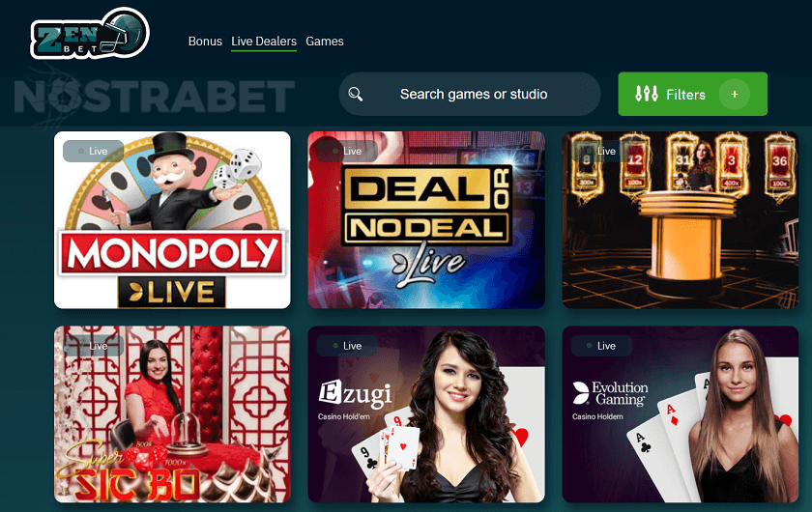Open Deal or No Deal Live game

[426, 220]
